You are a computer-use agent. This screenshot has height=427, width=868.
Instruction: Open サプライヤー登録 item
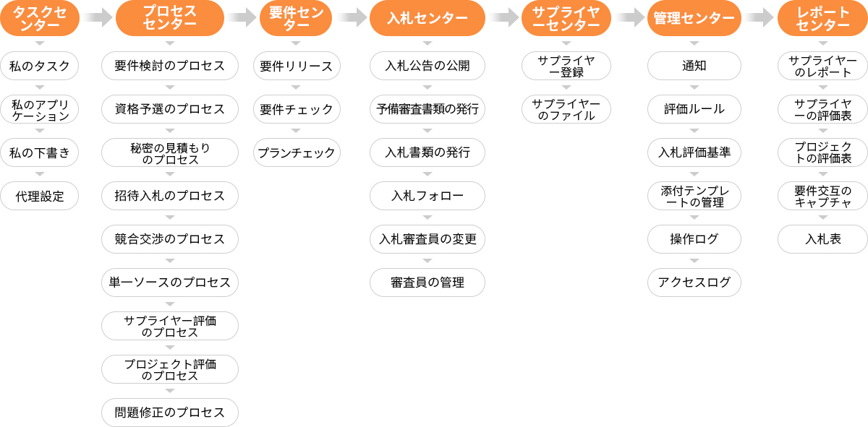[x=566, y=66]
